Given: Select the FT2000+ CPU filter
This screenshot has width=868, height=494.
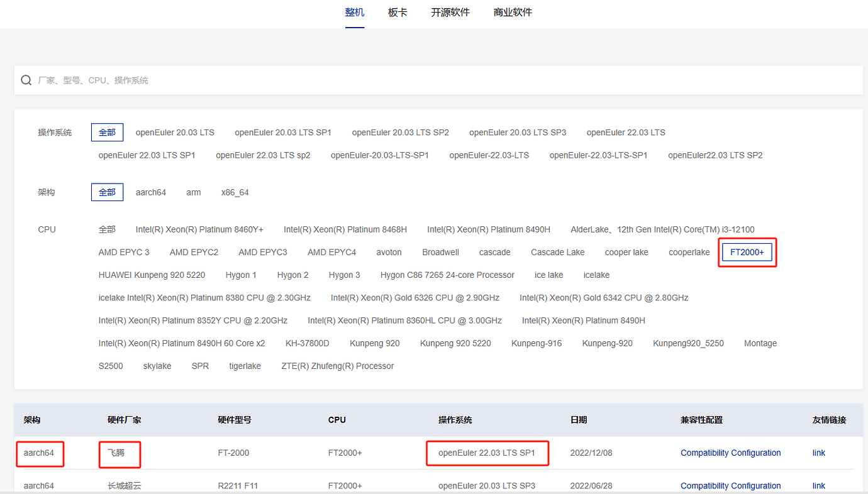Looking at the screenshot, I should point(747,251).
